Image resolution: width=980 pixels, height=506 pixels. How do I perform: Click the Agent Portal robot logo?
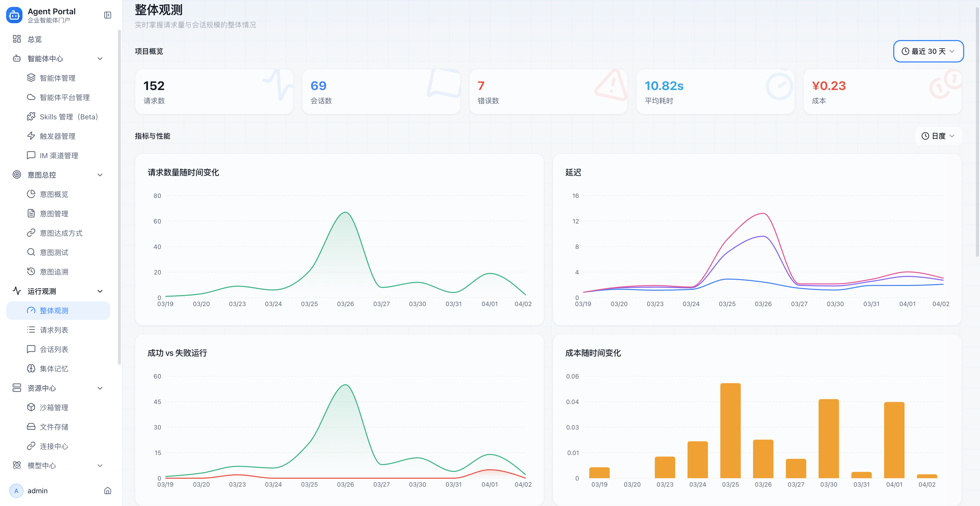15,15
